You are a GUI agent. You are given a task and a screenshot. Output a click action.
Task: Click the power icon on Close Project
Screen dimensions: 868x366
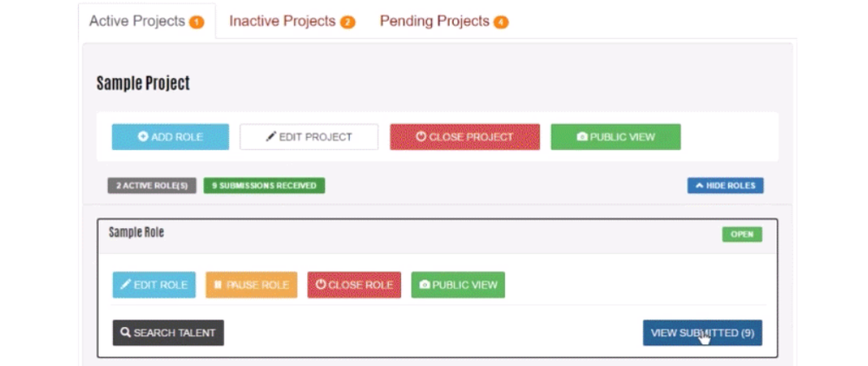(422, 137)
